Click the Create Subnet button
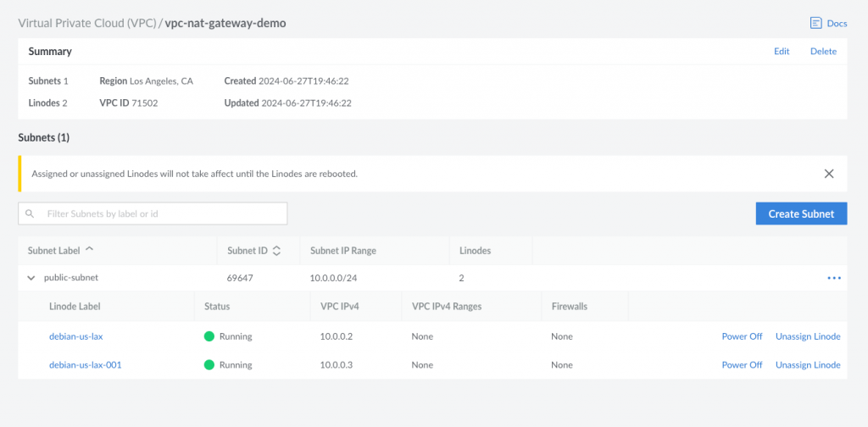The image size is (868, 427). click(801, 213)
